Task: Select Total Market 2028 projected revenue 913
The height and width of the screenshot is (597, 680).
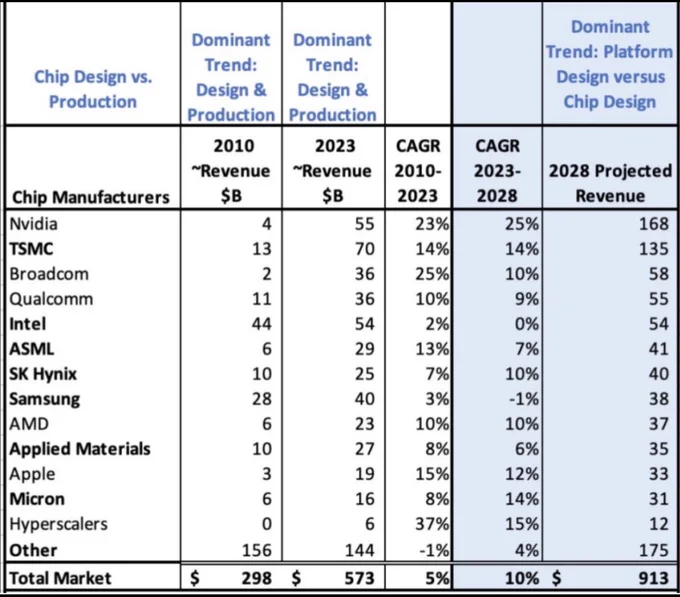Action: 654,578
